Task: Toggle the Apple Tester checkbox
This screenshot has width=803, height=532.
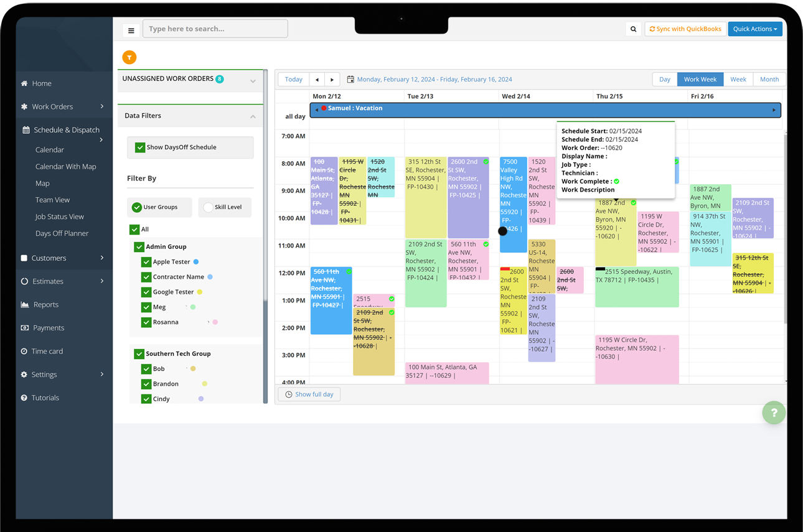Action: click(x=146, y=262)
